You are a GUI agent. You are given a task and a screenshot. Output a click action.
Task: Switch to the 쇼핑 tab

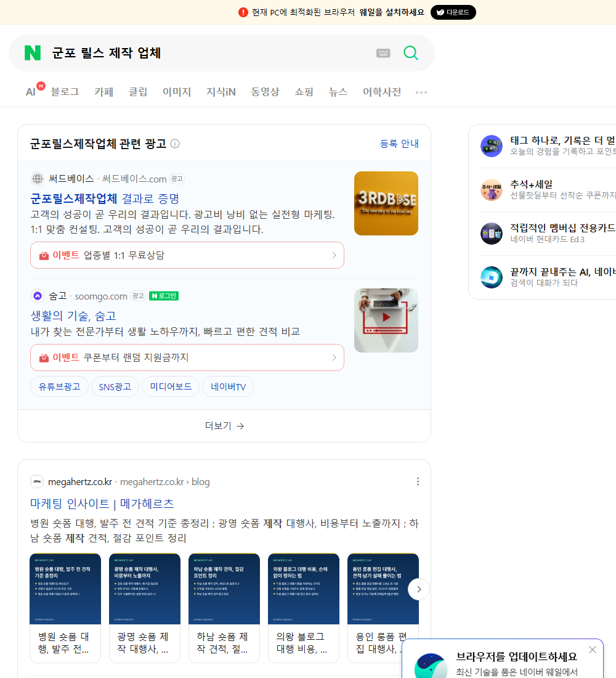(304, 92)
